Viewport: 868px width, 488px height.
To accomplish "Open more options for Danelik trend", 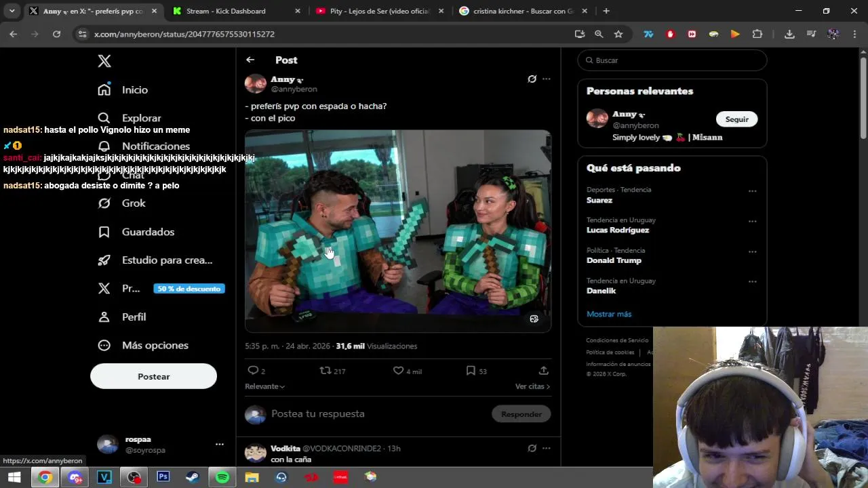I will [x=752, y=281].
